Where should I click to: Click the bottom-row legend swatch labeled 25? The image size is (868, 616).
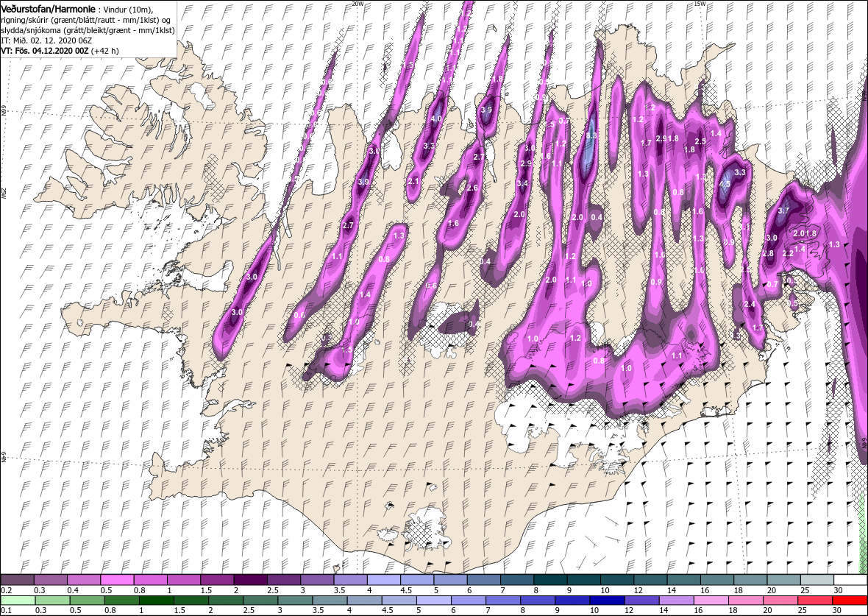815,601
